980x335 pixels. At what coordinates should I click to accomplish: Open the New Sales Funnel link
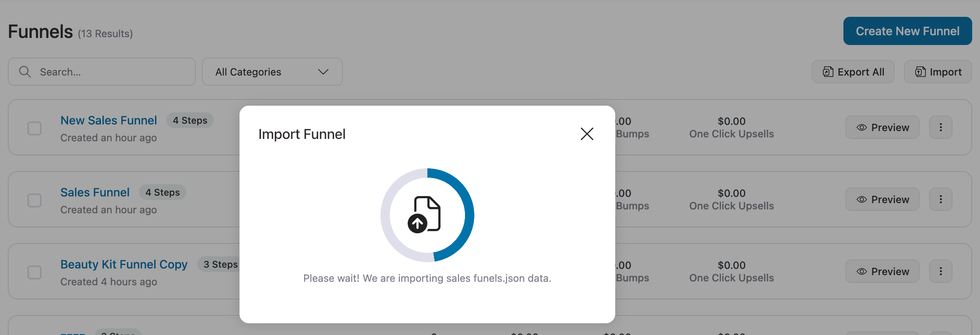click(108, 120)
